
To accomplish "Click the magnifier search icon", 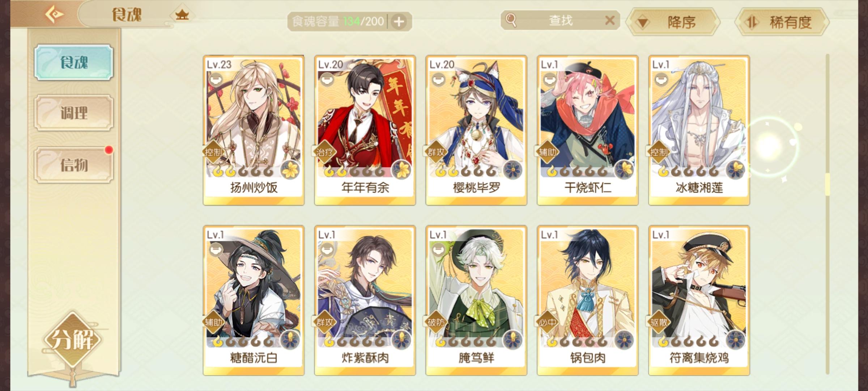I will (x=511, y=20).
